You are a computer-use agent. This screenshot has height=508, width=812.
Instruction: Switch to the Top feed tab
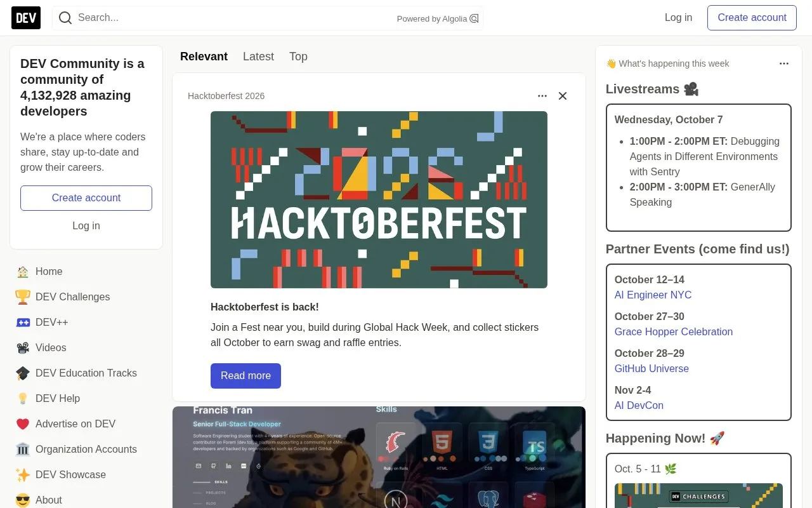(x=298, y=57)
